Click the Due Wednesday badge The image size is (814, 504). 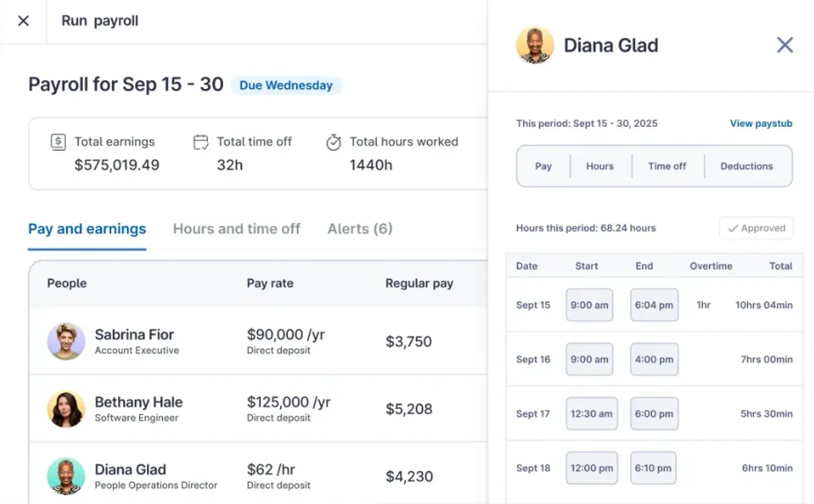point(285,85)
